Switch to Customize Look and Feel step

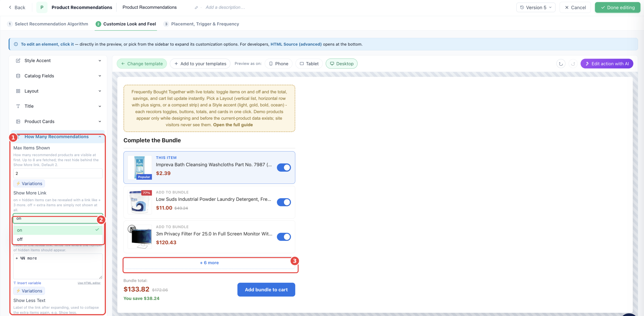[x=126, y=24]
